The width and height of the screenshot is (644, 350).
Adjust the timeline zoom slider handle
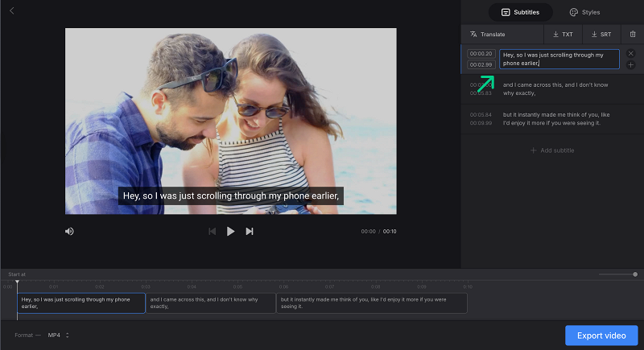click(635, 274)
